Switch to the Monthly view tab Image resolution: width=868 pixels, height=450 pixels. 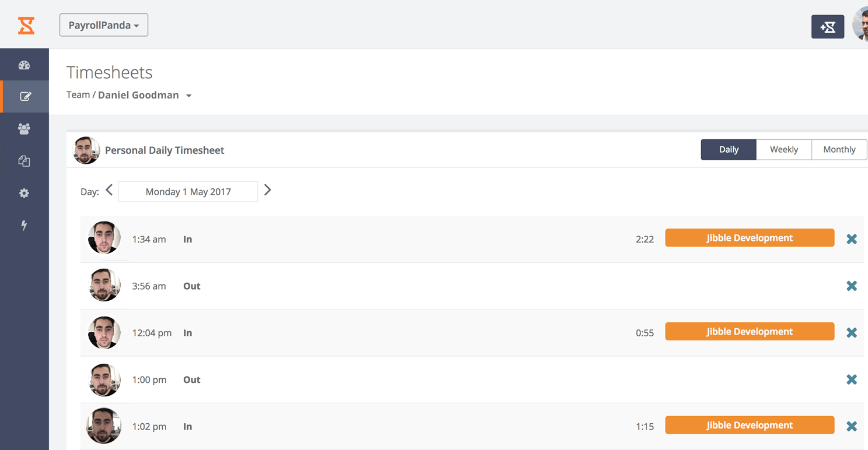(x=839, y=149)
